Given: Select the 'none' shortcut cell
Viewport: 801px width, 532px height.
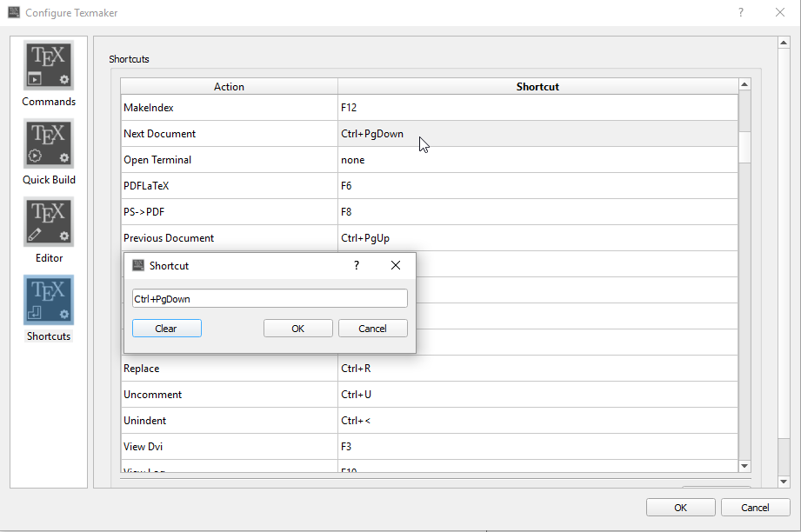Looking at the screenshot, I should pyautogui.click(x=537, y=160).
